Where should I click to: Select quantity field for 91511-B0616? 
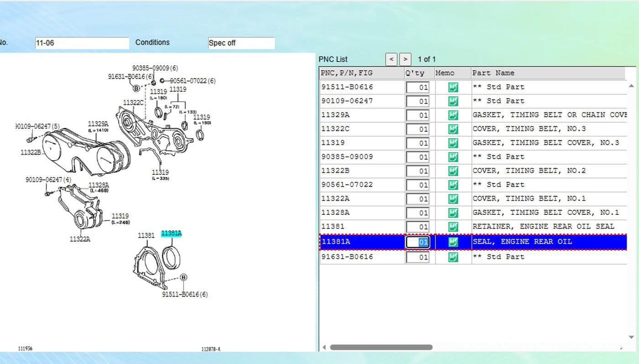pyautogui.click(x=418, y=87)
